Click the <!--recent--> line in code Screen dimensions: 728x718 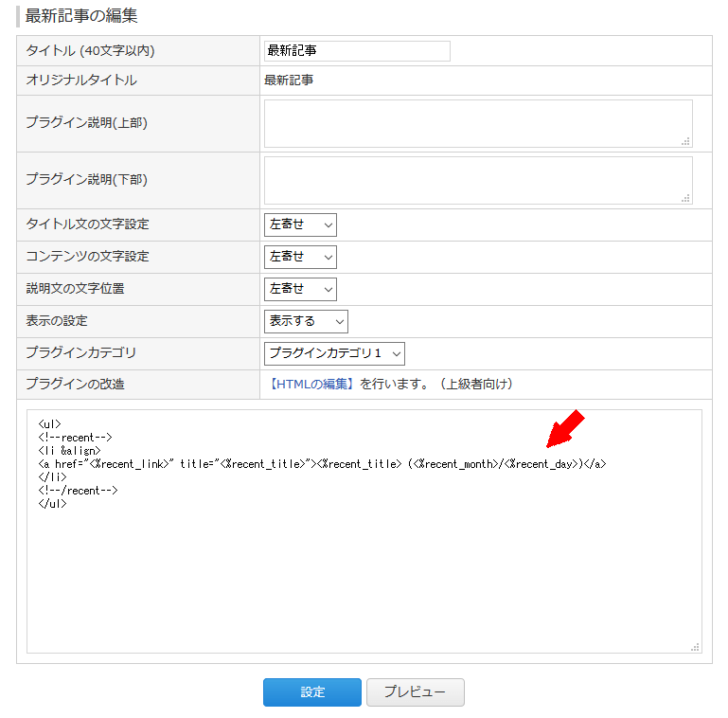click(75, 438)
